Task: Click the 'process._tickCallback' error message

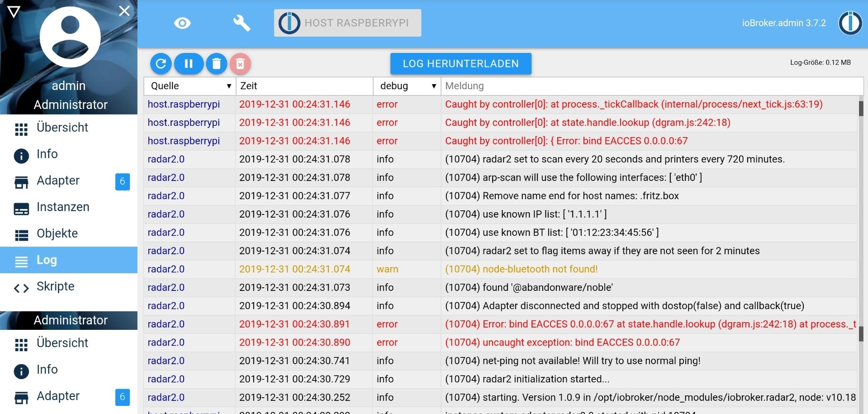Action: coord(634,105)
